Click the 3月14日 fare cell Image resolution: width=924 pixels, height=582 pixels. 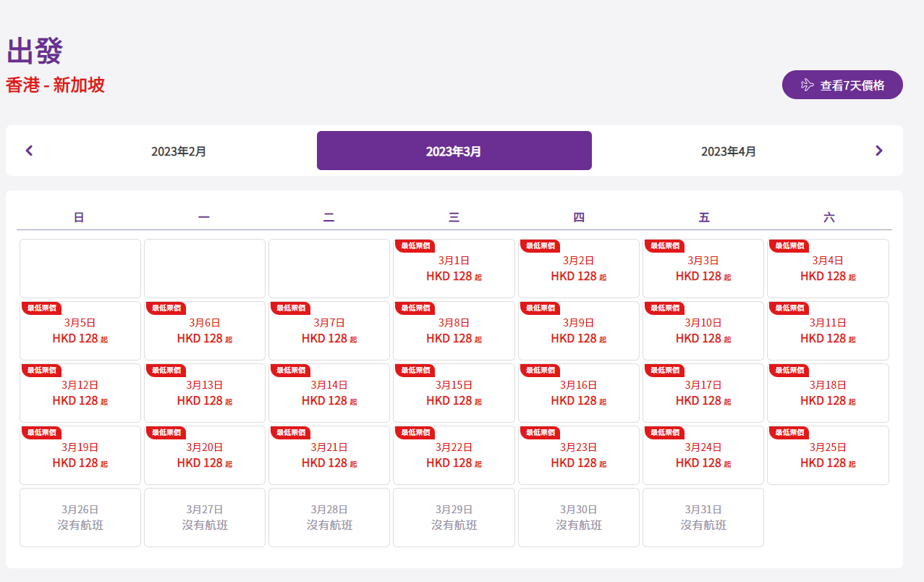(x=329, y=394)
